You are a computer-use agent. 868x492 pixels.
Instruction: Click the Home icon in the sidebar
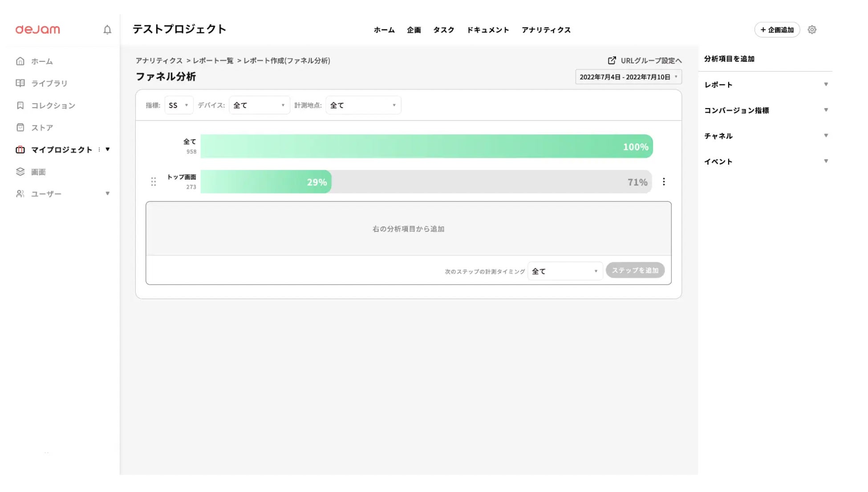pyautogui.click(x=20, y=61)
